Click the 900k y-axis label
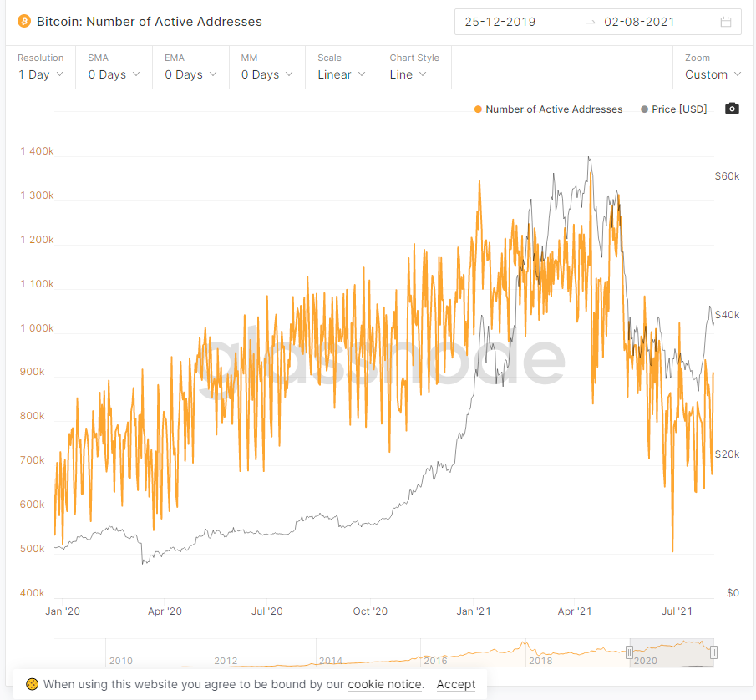The height and width of the screenshot is (700, 756). coord(32,371)
